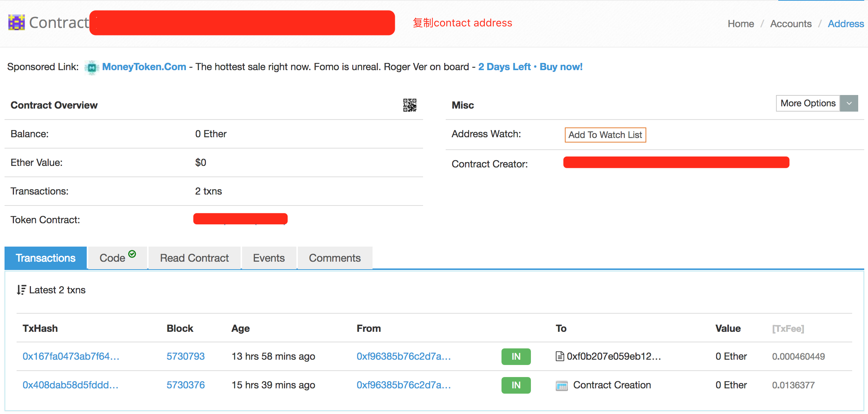This screenshot has width=868, height=414.
Task: Click the IN badge in block 5730793 row
Action: pyautogui.click(x=516, y=357)
